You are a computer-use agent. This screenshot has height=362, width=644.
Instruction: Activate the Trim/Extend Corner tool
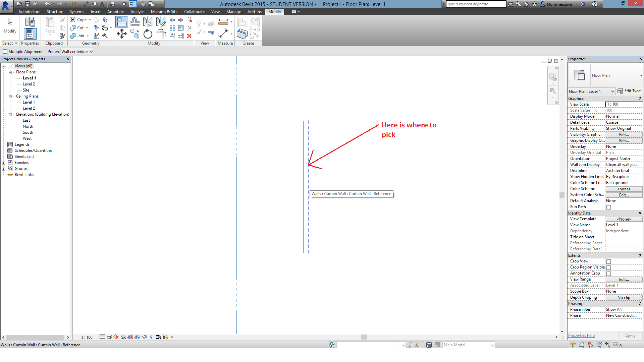tap(160, 34)
